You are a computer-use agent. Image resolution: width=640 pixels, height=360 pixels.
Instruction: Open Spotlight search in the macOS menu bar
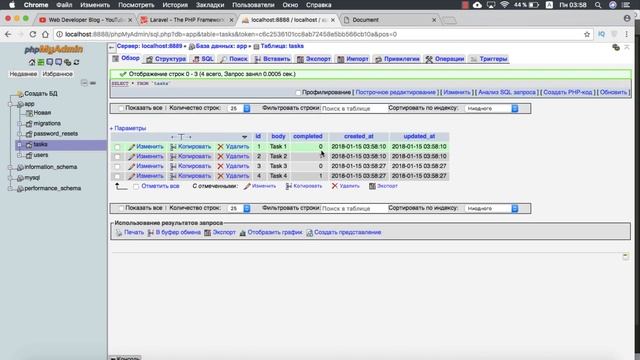pyautogui.click(x=598, y=5)
